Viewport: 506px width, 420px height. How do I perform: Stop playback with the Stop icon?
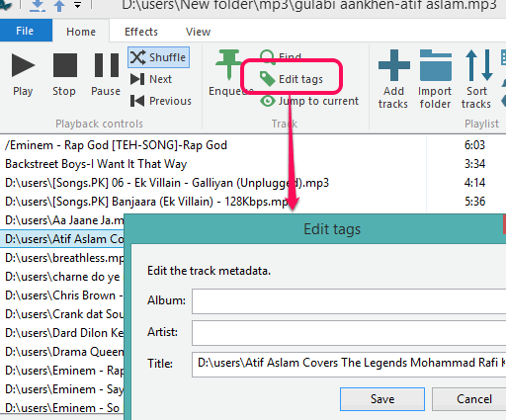pos(65,65)
